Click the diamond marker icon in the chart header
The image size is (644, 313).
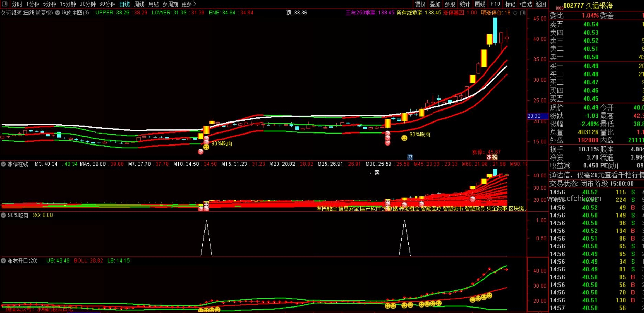coord(515,13)
